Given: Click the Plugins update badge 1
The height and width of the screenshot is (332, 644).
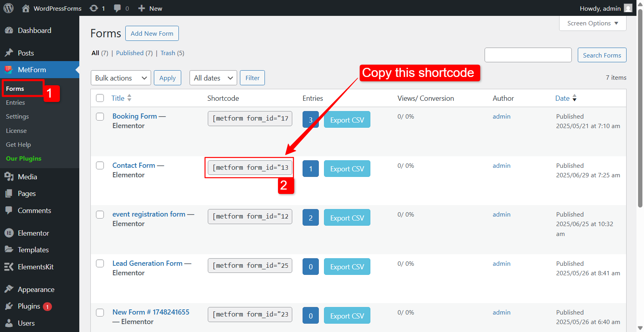Looking at the screenshot, I should point(47,307).
